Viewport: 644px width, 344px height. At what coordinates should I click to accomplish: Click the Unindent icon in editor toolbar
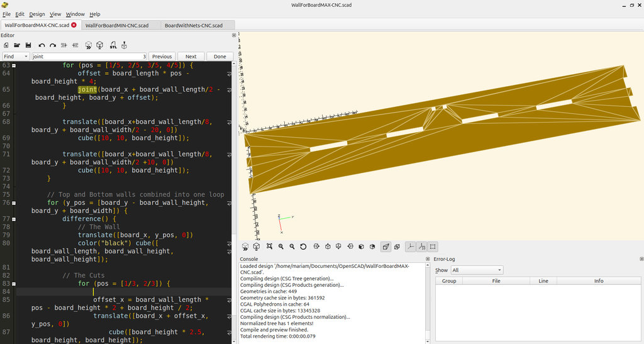pos(64,45)
